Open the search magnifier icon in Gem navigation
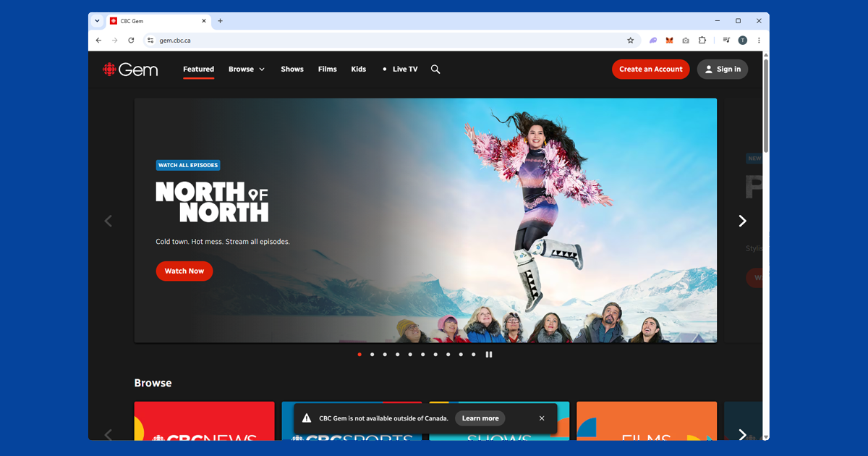This screenshot has width=868, height=456. coord(435,69)
